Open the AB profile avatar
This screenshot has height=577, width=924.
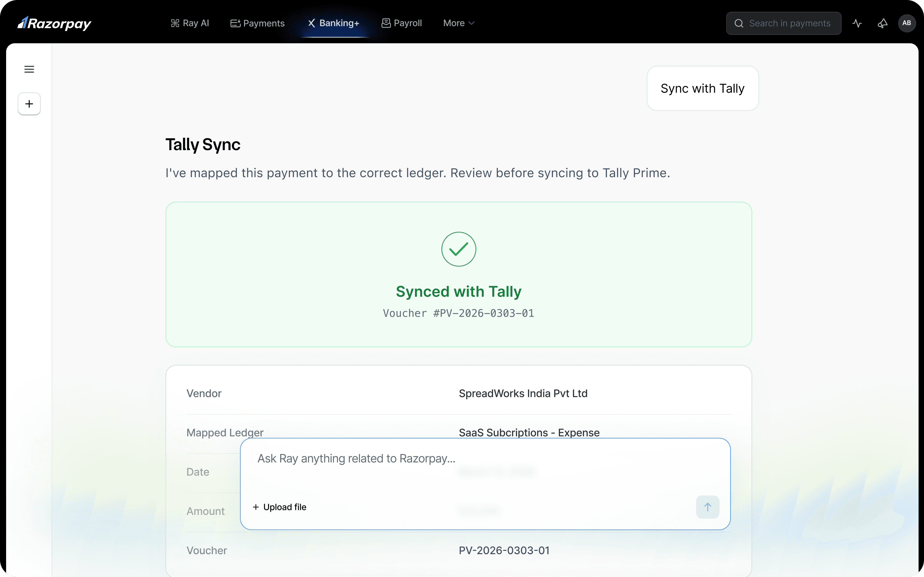(x=907, y=23)
